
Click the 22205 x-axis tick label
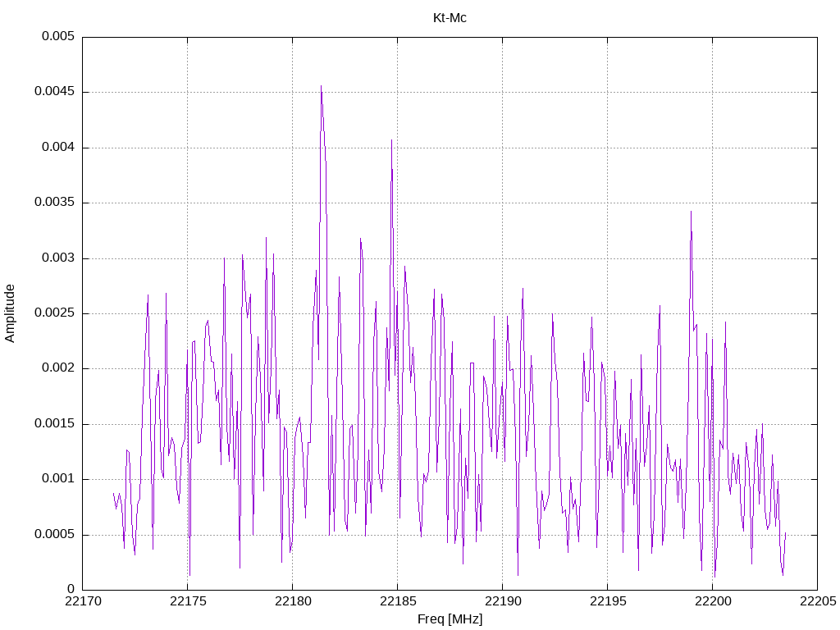coord(818,601)
